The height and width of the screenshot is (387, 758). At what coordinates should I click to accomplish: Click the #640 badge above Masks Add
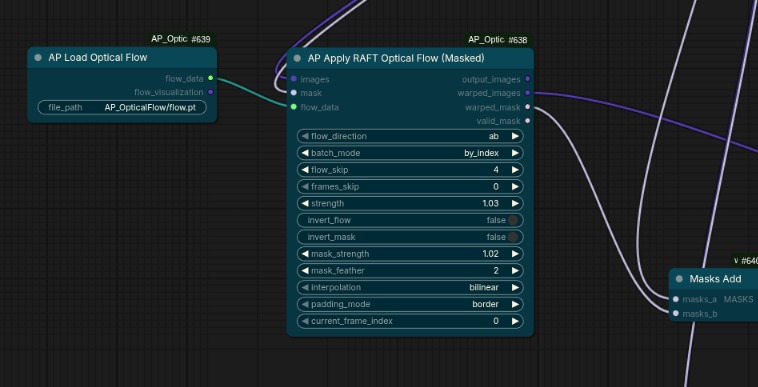pos(745,261)
